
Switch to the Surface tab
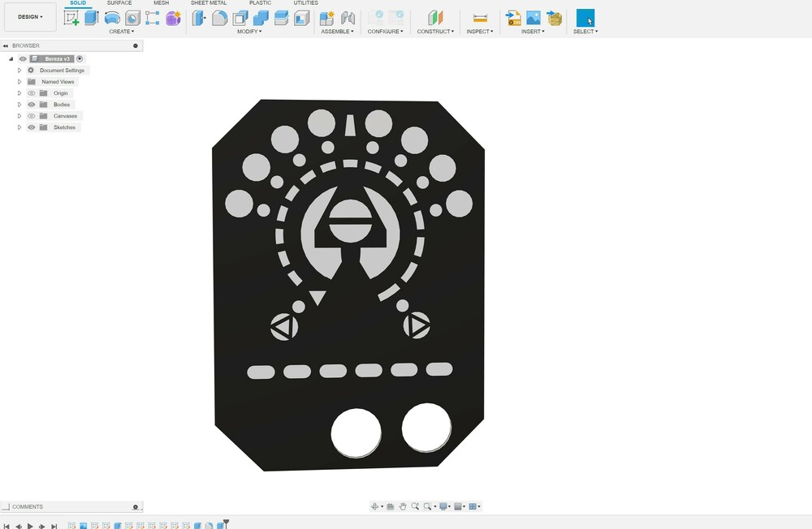click(119, 2)
